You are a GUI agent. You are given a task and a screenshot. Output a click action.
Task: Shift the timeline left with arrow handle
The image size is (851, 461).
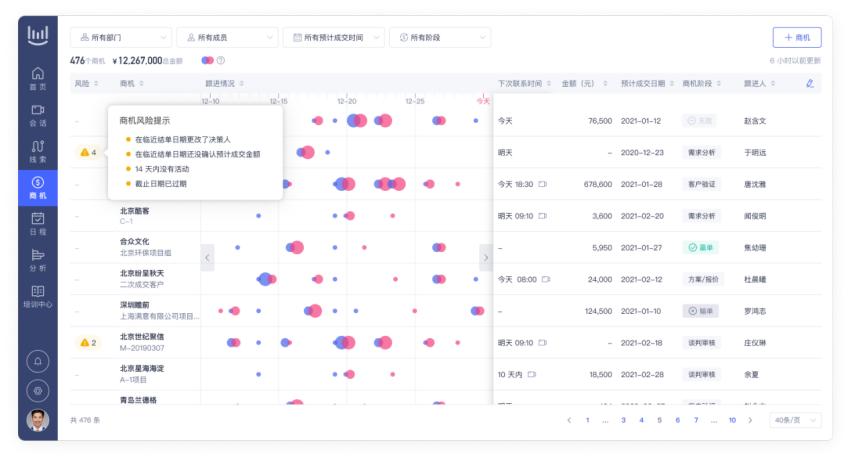click(x=207, y=258)
